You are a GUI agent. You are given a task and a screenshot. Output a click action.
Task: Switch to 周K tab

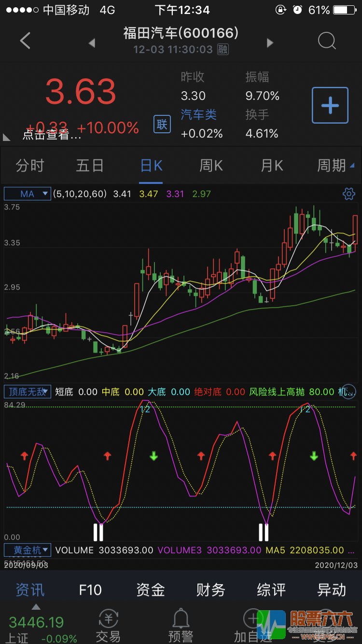pyautogui.click(x=211, y=166)
